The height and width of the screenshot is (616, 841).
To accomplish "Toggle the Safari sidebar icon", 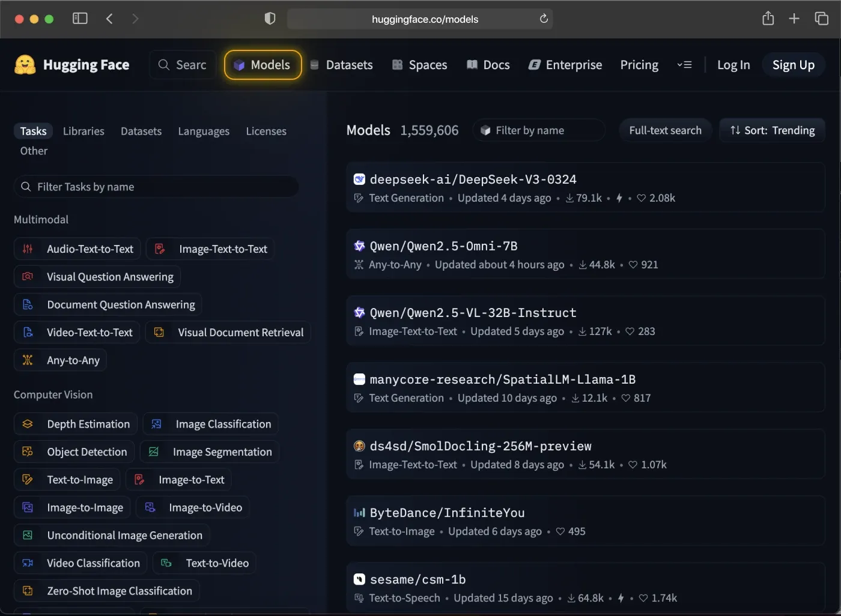I will pos(80,19).
